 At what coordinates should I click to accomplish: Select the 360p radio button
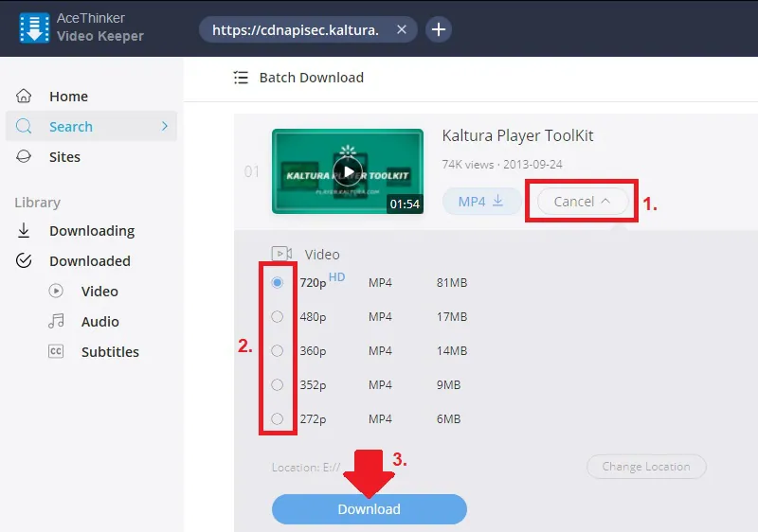pyautogui.click(x=277, y=350)
